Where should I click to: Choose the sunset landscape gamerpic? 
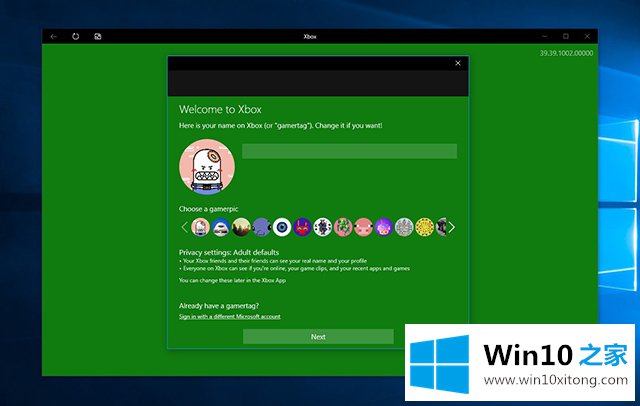(241, 227)
